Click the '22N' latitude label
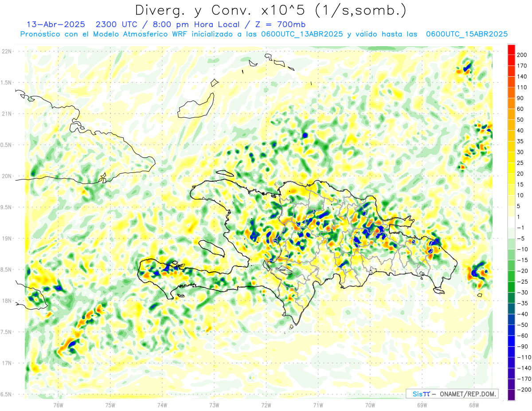Screen dimensions: 532x411 6,51
